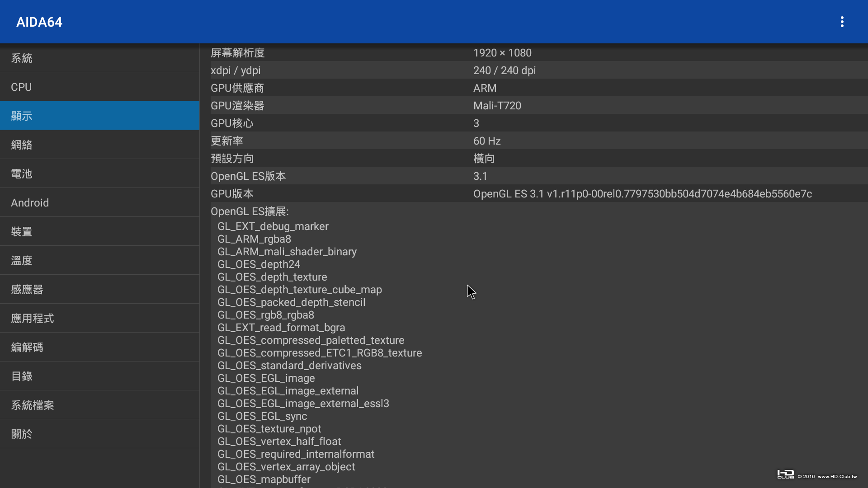Select the GL_OES_EGL_image extension line
Viewport: 868px width, 488px height.
pos(266,378)
